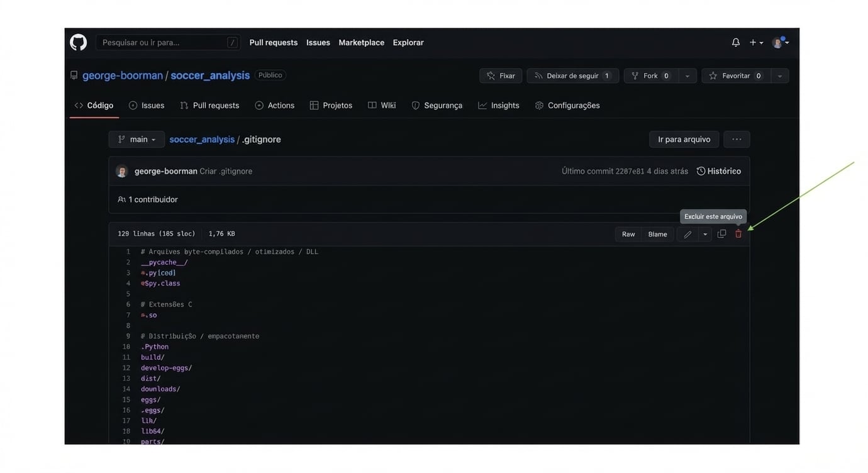The height and width of the screenshot is (473, 868).
Task: Click the search box Pesquisar ou ir para
Action: tap(164, 43)
